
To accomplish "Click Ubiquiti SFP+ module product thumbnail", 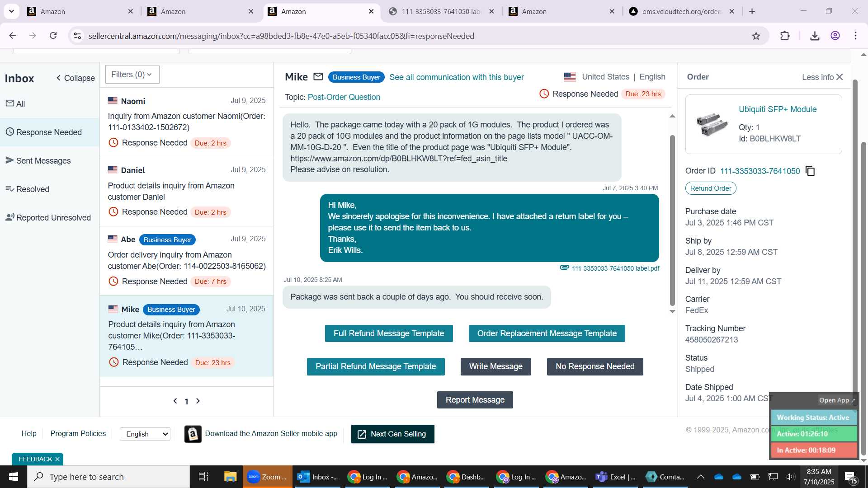I will (x=712, y=124).
